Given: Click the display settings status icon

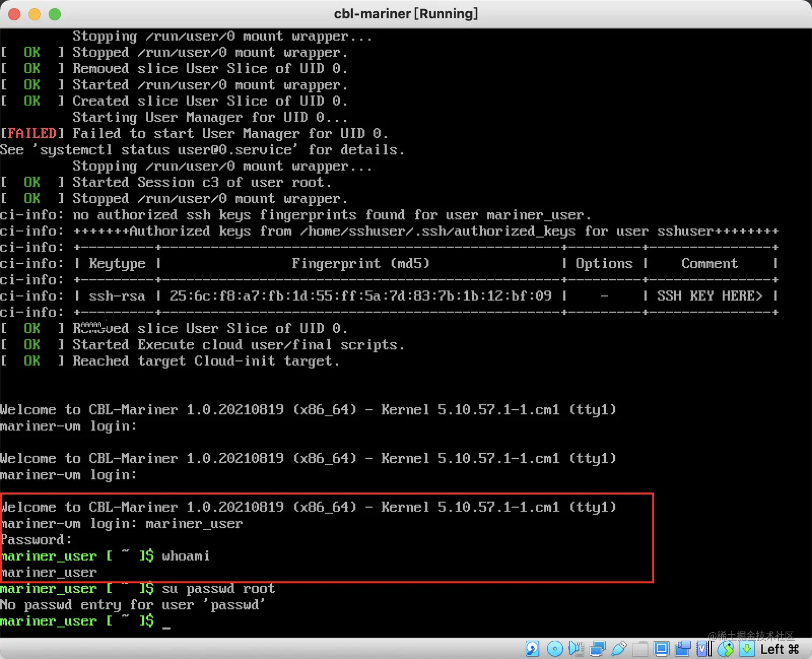Looking at the screenshot, I should pyautogui.click(x=662, y=649).
